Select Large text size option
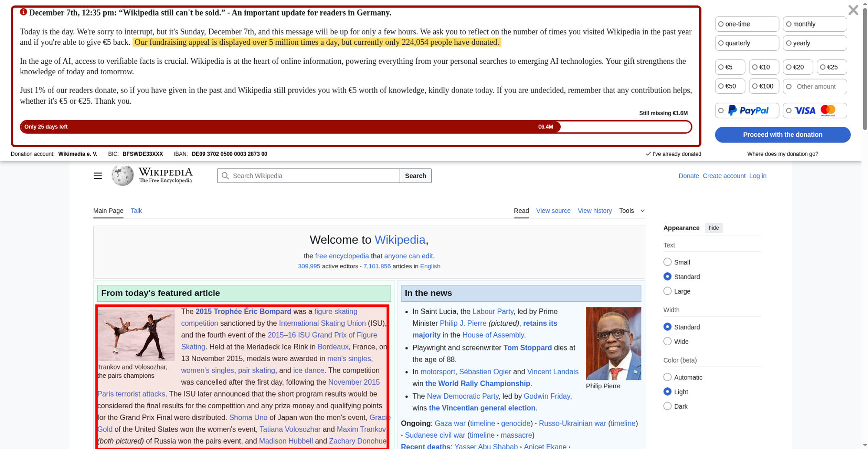 tap(667, 291)
